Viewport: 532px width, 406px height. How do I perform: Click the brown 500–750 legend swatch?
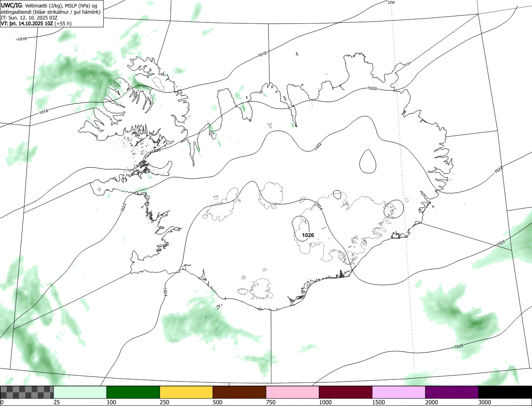(x=239, y=392)
